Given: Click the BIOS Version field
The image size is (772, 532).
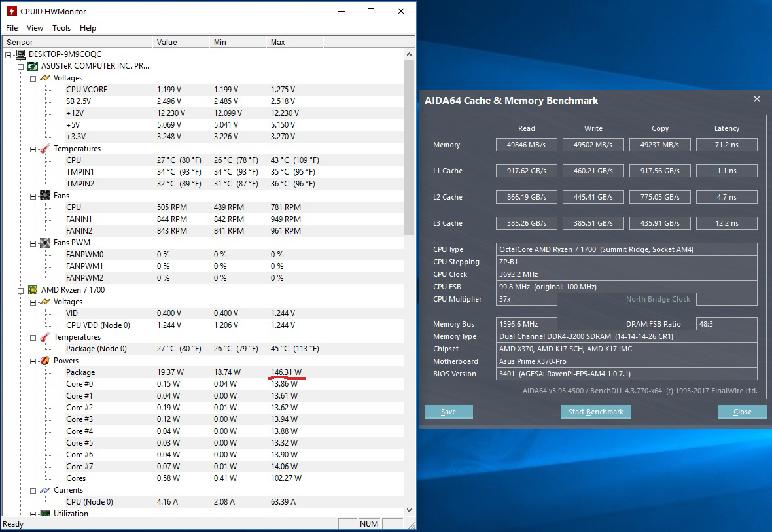Looking at the screenshot, I should (x=626, y=374).
